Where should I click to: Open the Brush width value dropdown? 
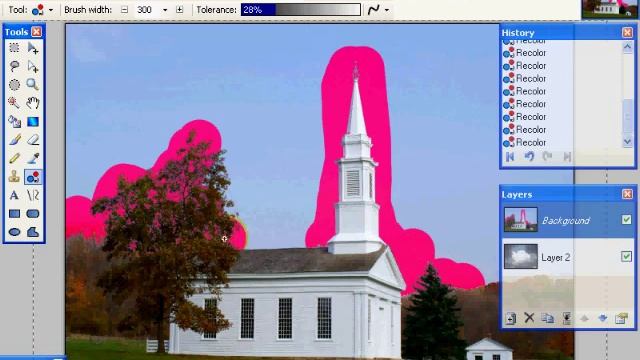165,10
